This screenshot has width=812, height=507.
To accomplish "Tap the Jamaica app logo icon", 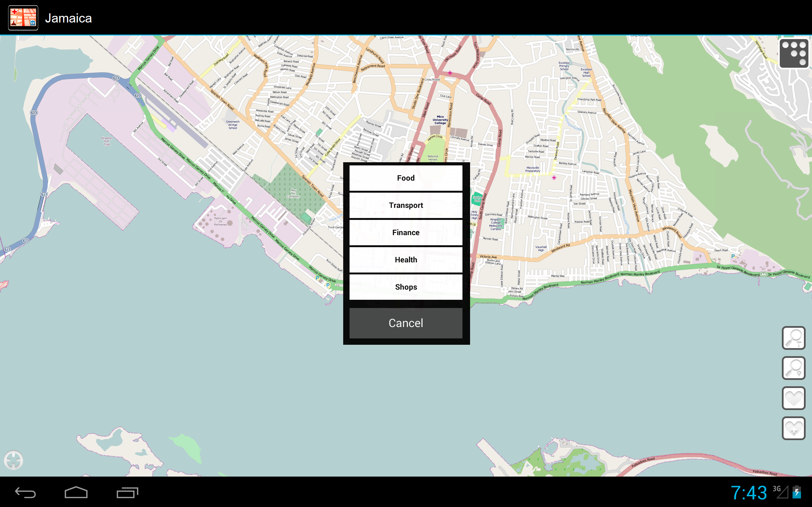I will pos(23,18).
